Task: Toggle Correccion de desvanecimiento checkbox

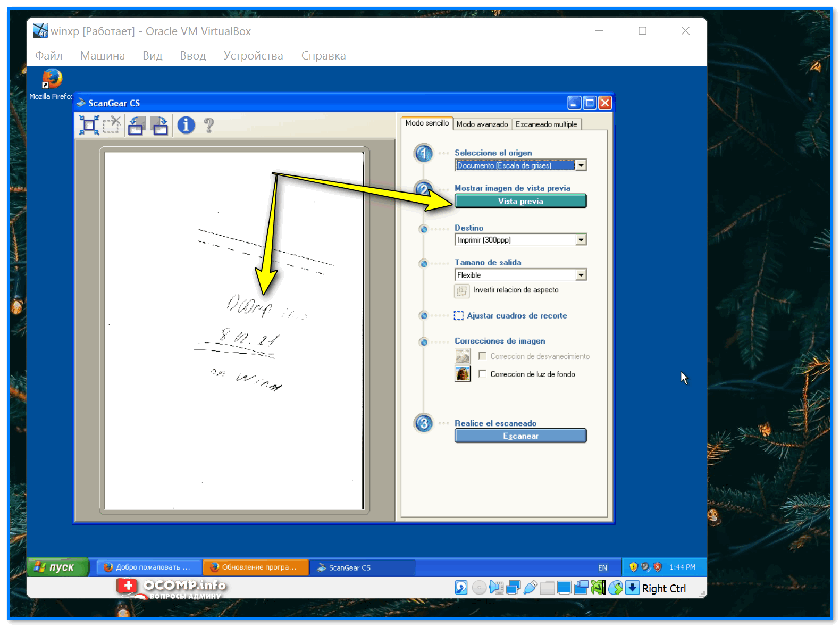Action: (x=482, y=356)
